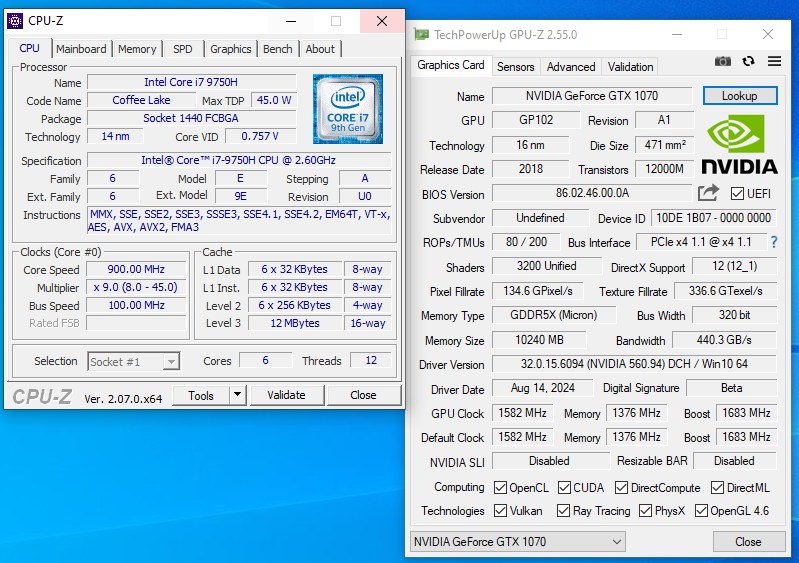Image resolution: width=799 pixels, height=563 pixels.
Task: Open the NVIDIA GeForce GTX 1070 GPU selector
Action: coord(518,542)
